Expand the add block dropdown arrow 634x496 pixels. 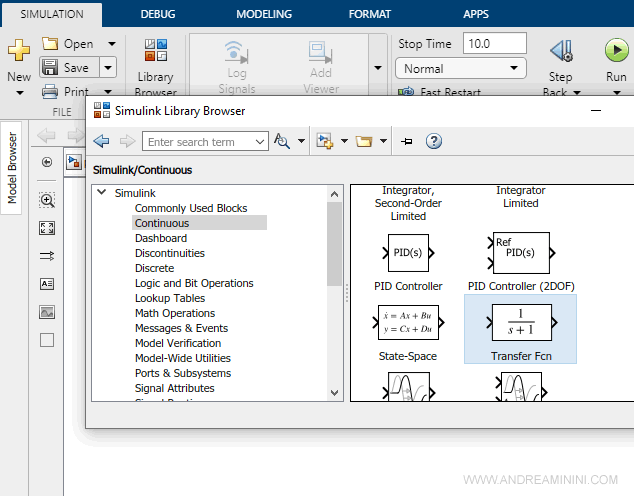344,141
